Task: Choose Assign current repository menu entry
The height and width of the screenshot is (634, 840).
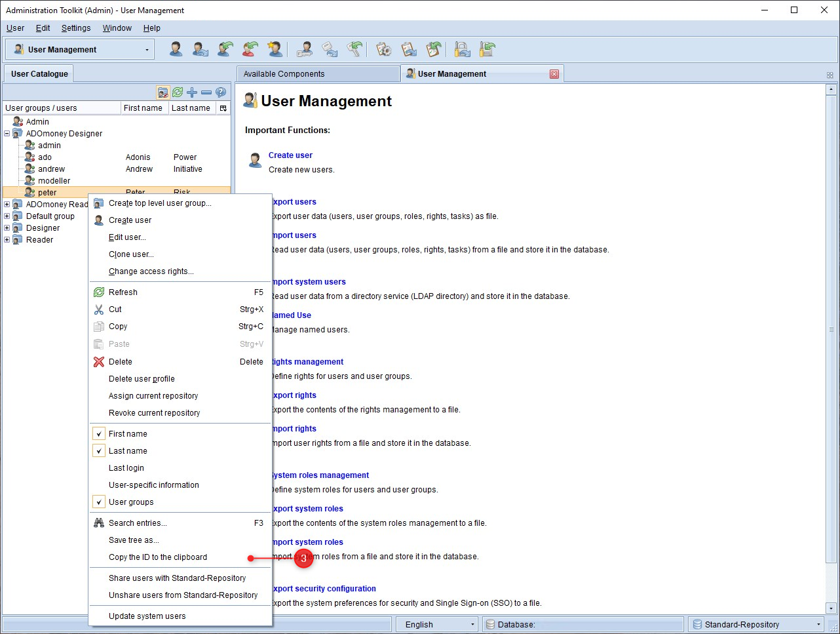Action: 180,396
